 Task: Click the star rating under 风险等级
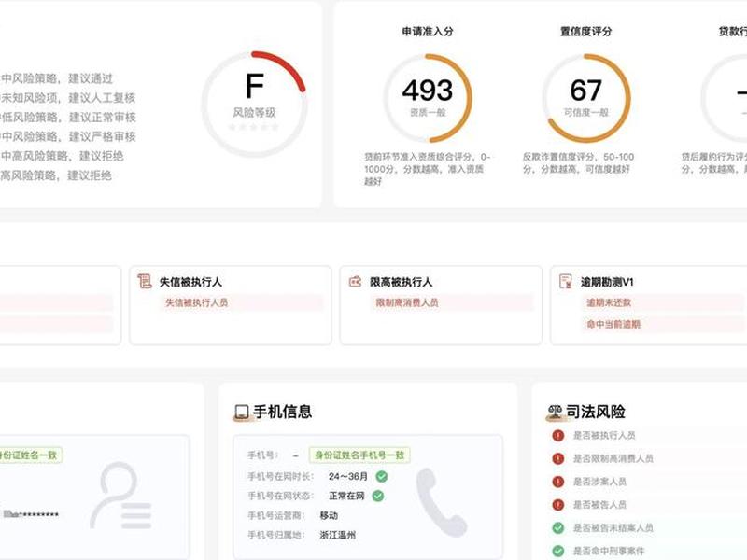253,127
